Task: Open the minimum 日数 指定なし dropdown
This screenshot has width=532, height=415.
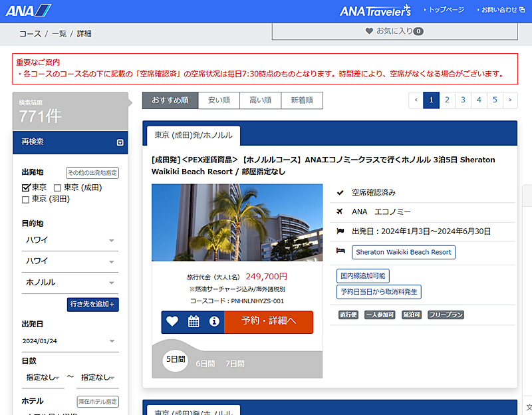Action: [x=43, y=377]
